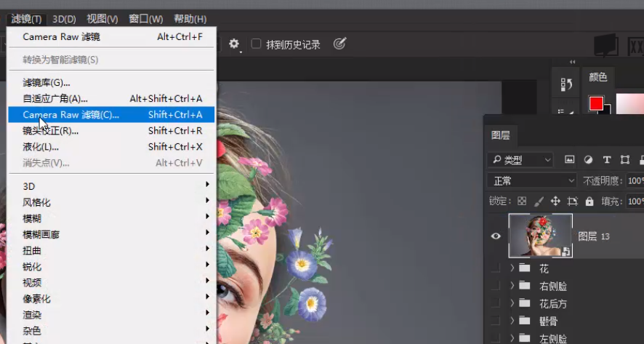Show the 右侧脸 group visibility box
Viewport: 644px width, 344px height.
tap(496, 286)
